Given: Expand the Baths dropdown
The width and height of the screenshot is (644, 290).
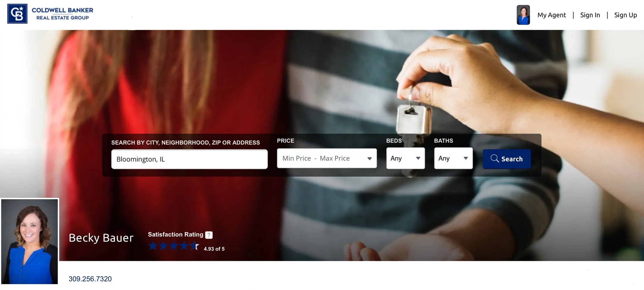Looking at the screenshot, I should point(453,158).
